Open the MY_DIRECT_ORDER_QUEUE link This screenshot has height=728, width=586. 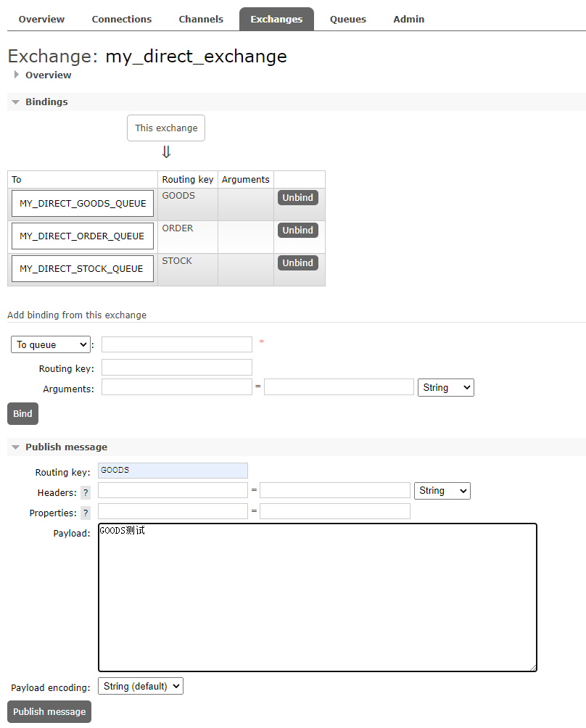82,236
